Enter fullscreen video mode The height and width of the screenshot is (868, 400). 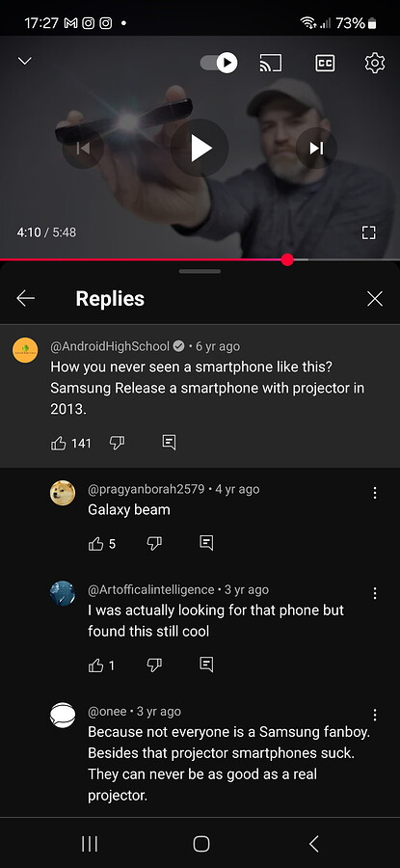369,232
